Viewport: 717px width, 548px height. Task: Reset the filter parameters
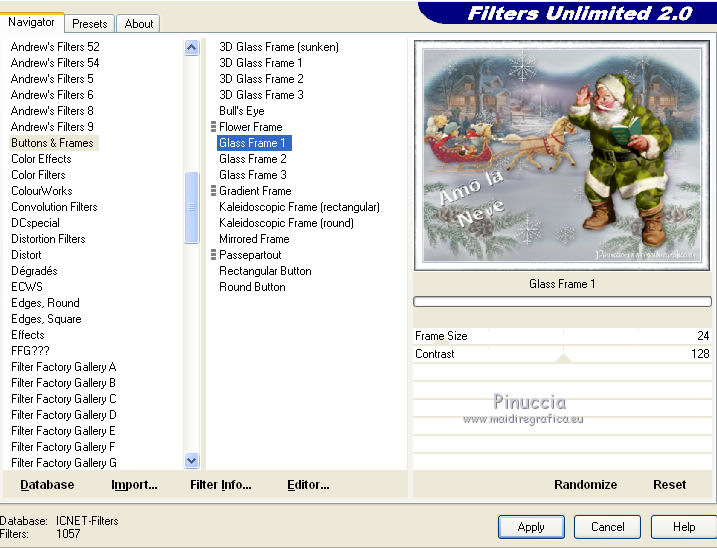tap(669, 484)
